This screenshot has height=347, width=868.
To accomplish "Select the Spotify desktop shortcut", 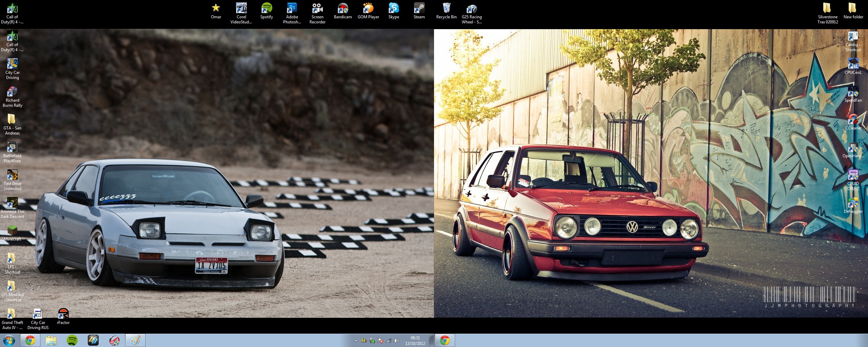I will point(267,11).
